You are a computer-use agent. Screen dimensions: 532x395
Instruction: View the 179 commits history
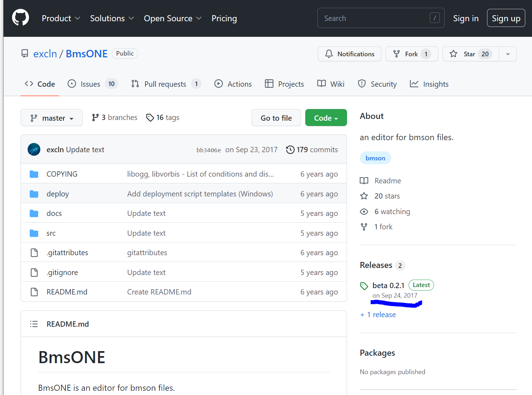(x=312, y=150)
